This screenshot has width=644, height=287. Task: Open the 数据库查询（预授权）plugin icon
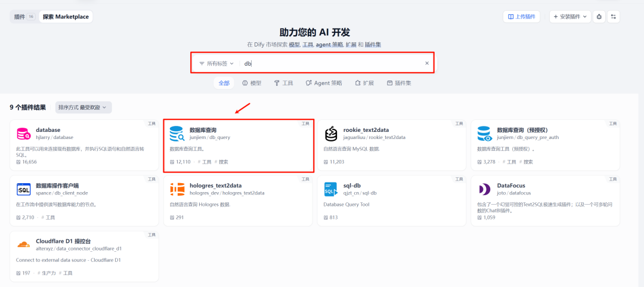pyautogui.click(x=485, y=134)
